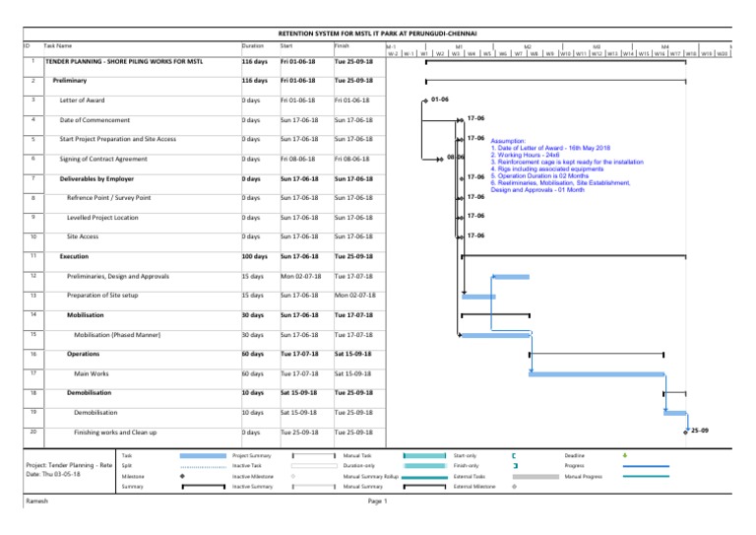
Task: Click the Inactive Milestone diamond in legend
Action: point(293,476)
